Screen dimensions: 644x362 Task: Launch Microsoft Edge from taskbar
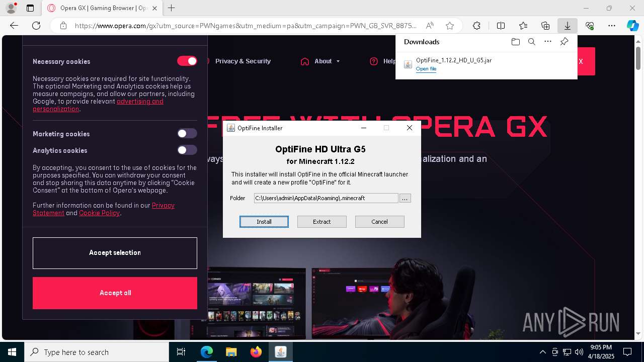pos(207,352)
